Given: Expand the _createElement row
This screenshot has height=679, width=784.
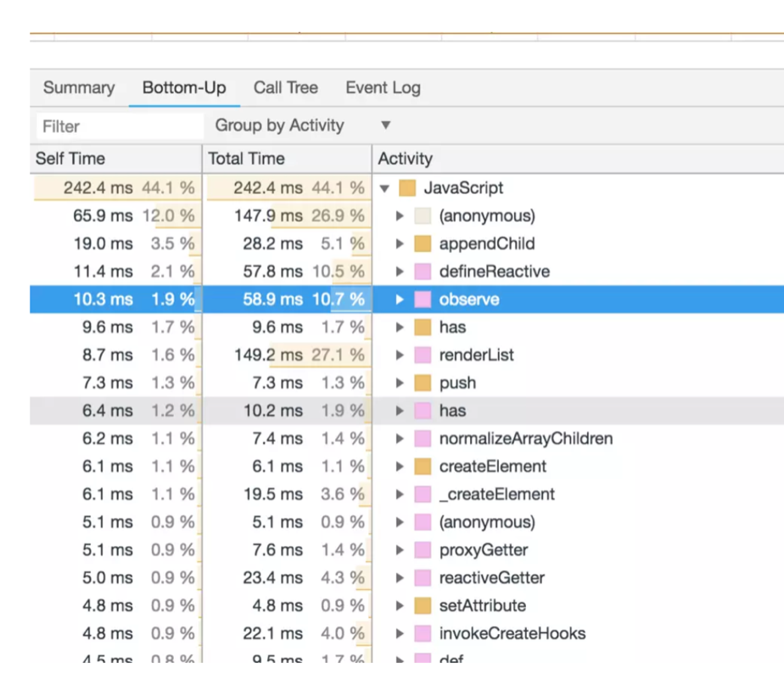Looking at the screenshot, I should [400, 495].
